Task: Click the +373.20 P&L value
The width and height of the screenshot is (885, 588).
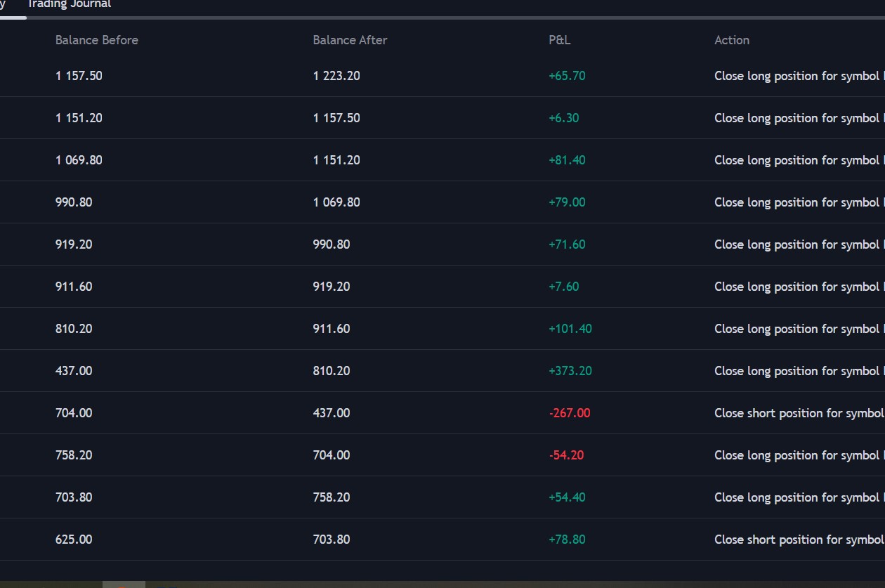Action: (x=570, y=371)
